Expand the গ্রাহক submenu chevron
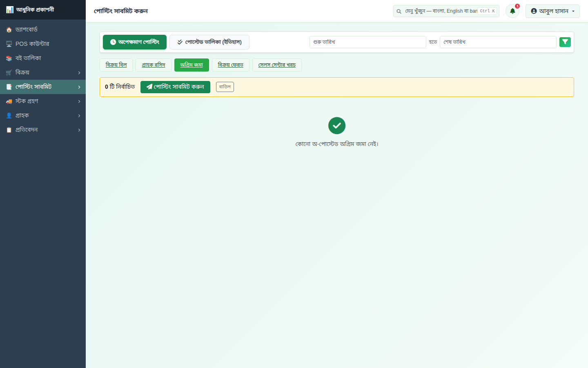The height and width of the screenshot is (368, 588). coord(79,116)
